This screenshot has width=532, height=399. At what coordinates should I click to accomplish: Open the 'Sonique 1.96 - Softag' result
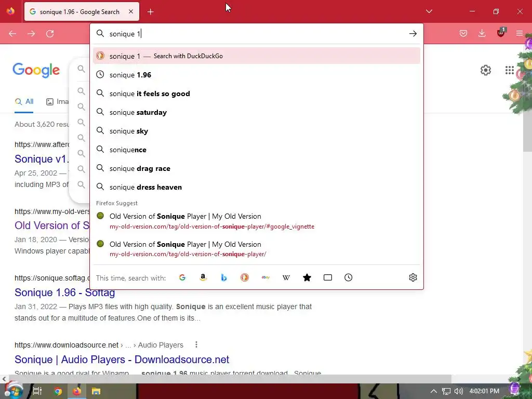[x=65, y=292]
